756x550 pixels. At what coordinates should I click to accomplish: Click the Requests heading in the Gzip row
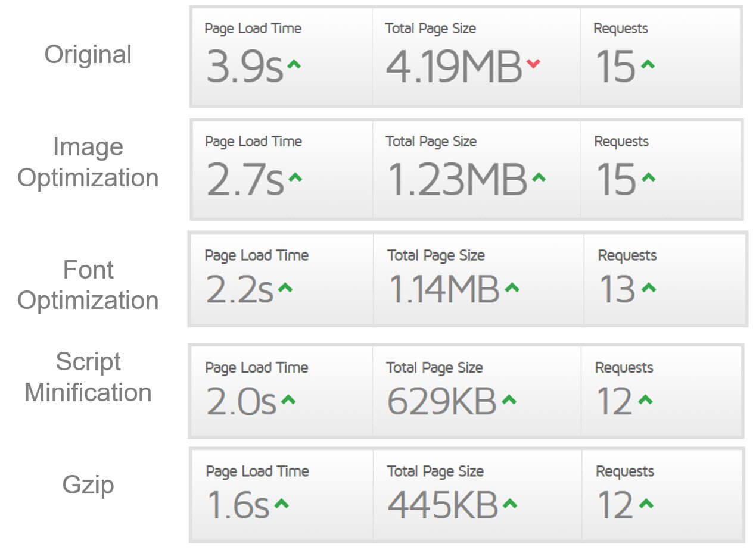click(x=624, y=471)
